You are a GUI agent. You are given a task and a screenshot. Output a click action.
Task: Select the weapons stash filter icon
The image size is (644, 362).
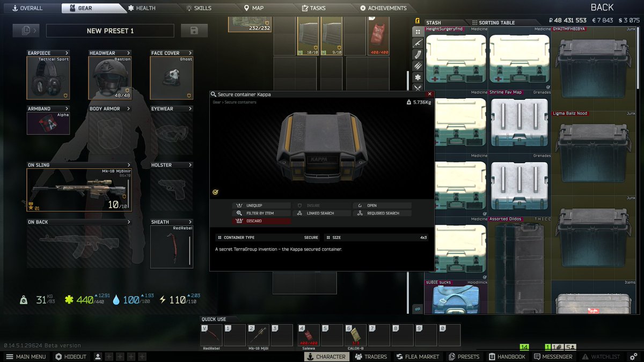click(417, 43)
